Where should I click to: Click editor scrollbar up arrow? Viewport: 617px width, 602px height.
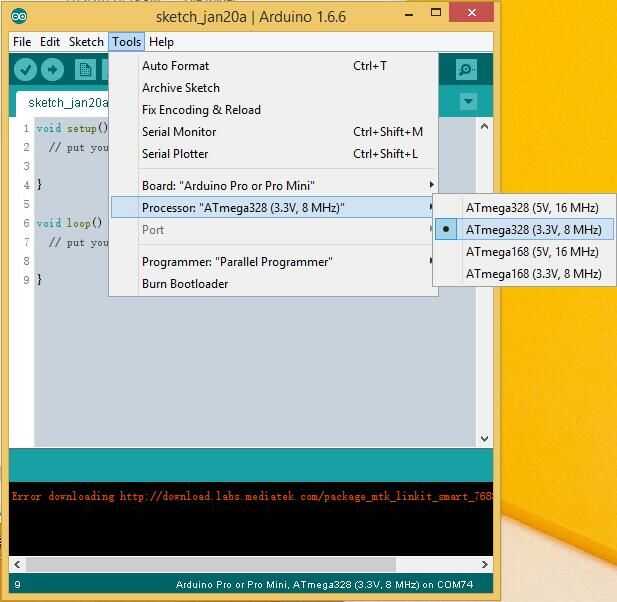coord(484,126)
